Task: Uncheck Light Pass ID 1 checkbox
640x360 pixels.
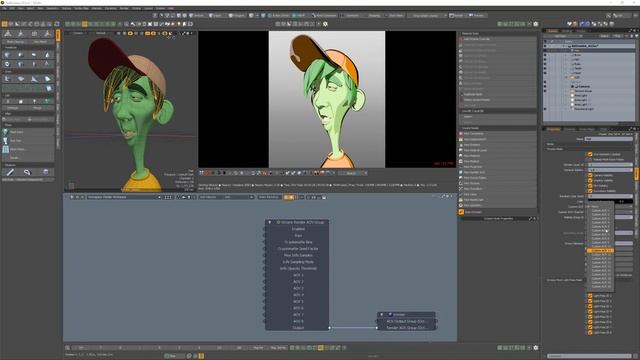Action: 590,296
